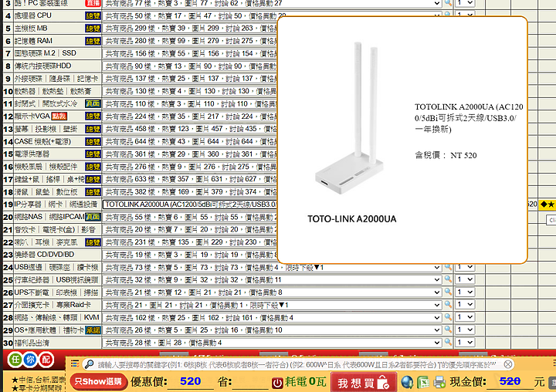Click the magnifier icon in 網路、傳輸線 row 28
The height and width of the screenshot is (392, 556).
click(448, 317)
